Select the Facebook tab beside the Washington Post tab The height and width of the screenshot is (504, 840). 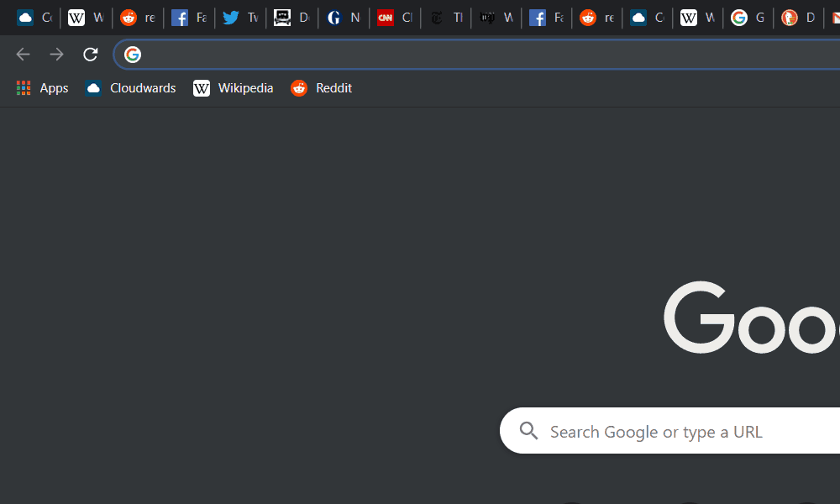547,18
